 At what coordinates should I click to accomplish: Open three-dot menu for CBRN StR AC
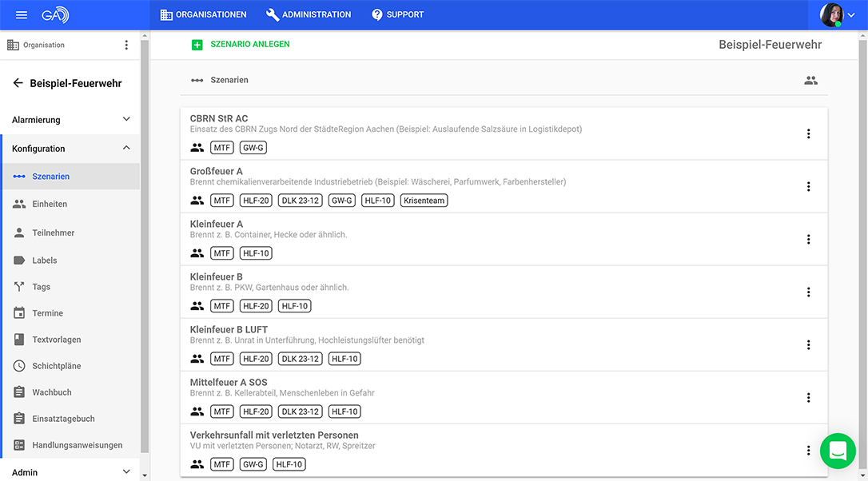pos(808,134)
